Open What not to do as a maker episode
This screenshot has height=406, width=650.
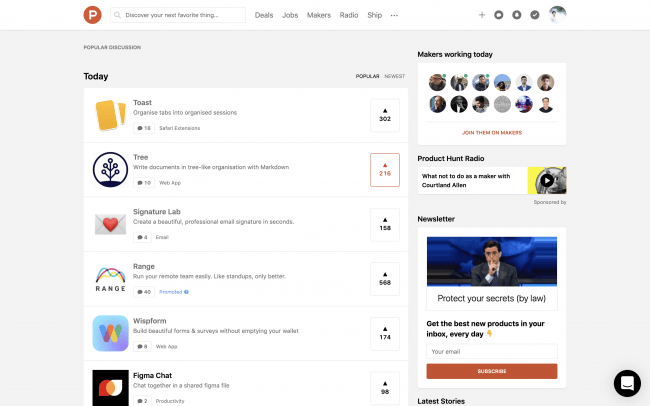(x=466, y=180)
